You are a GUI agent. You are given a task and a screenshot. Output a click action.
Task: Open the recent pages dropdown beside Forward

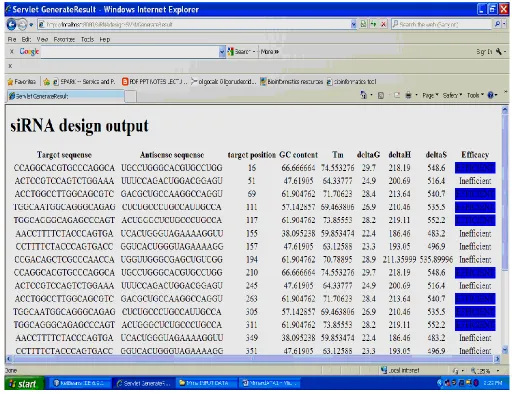(x=31, y=25)
